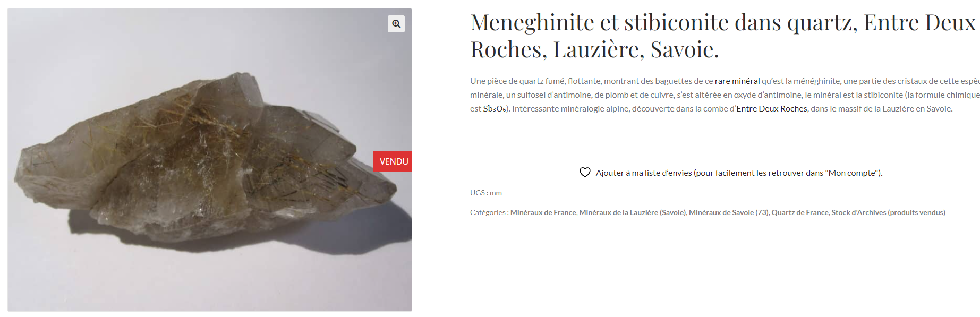
Task: Open category 'Minéraux de Savoie (73)'
Action: 728,212
